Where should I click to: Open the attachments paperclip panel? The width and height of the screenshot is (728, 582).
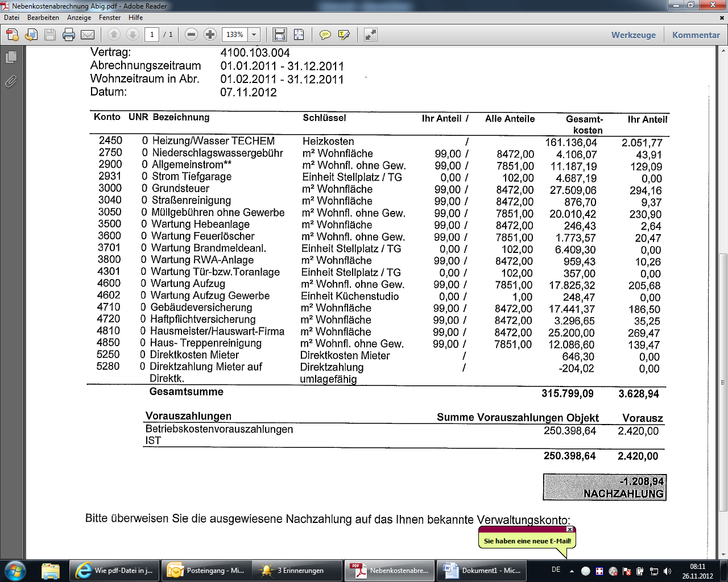(x=11, y=82)
